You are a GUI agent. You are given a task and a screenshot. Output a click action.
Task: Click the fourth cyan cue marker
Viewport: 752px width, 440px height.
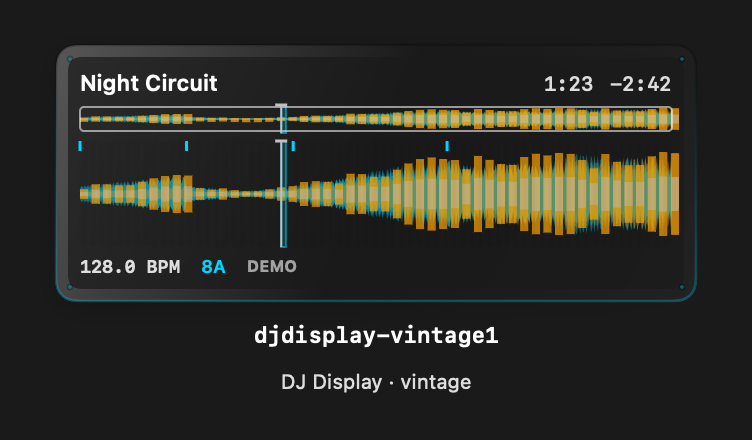[447, 146]
